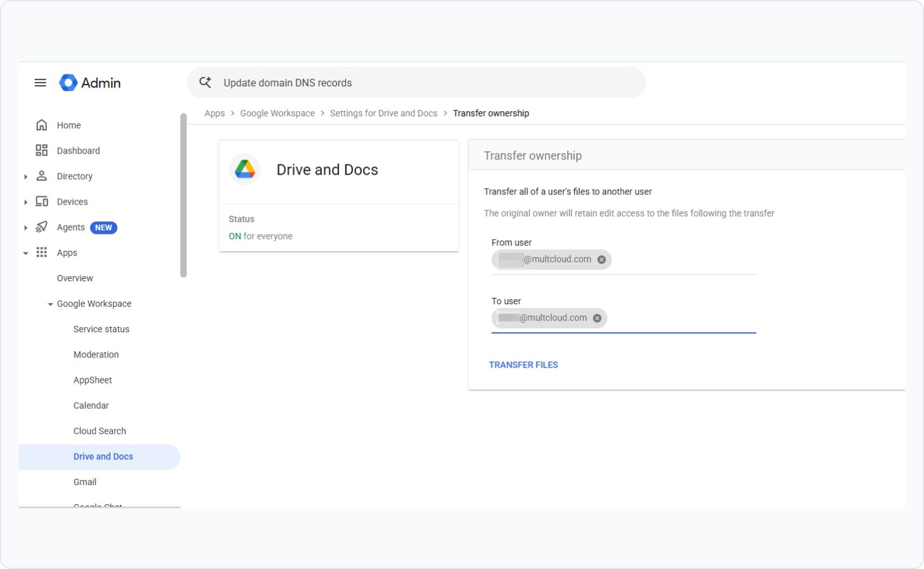Click the Directory person icon
The image size is (924, 569).
pos(42,176)
